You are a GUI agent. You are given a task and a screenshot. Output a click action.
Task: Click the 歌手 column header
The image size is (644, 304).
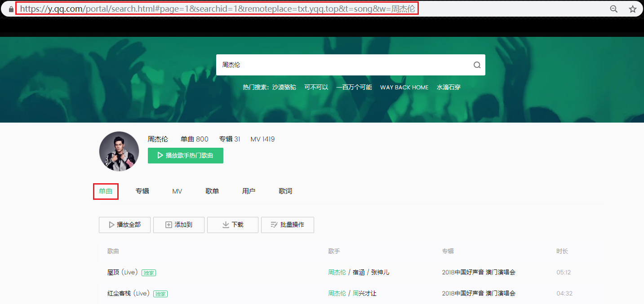334,251
